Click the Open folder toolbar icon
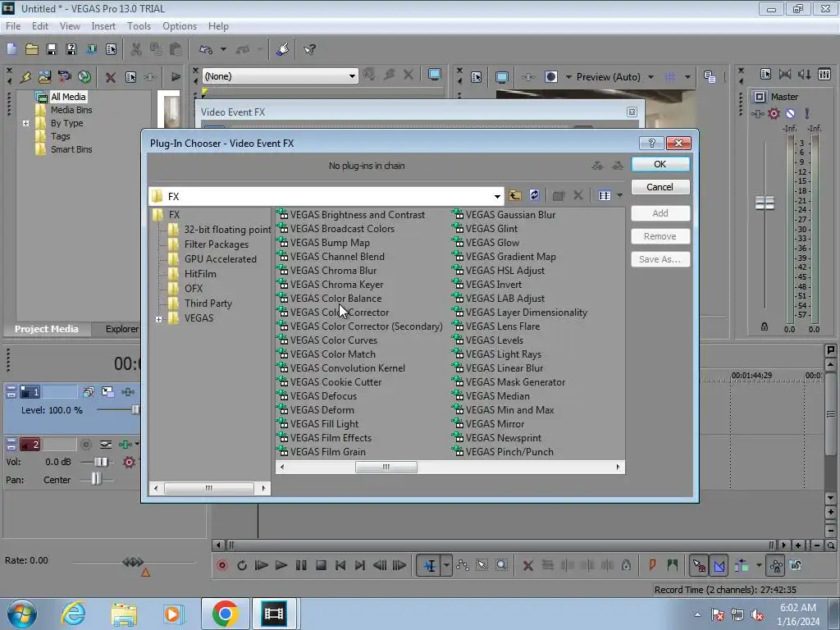The width and height of the screenshot is (840, 630). click(32, 49)
